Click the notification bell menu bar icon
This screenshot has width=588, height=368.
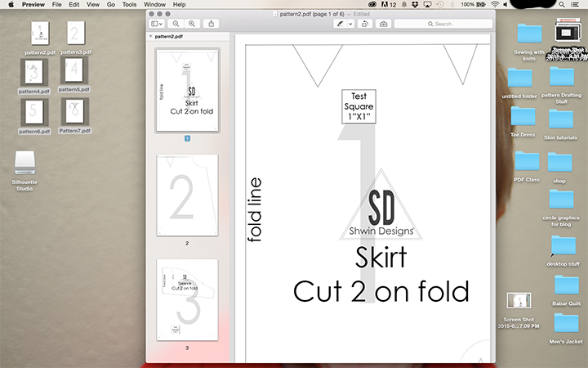tap(404, 5)
